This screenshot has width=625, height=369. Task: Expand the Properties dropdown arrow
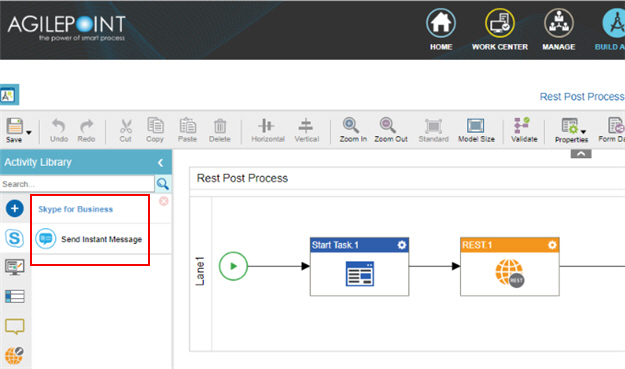584,132
